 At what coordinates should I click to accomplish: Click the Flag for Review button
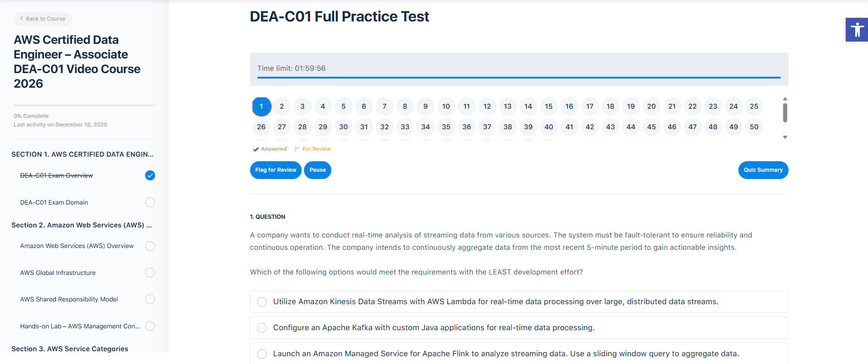click(276, 170)
